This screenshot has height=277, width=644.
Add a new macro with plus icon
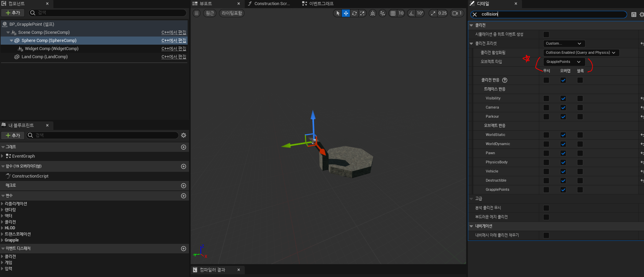pyautogui.click(x=184, y=186)
